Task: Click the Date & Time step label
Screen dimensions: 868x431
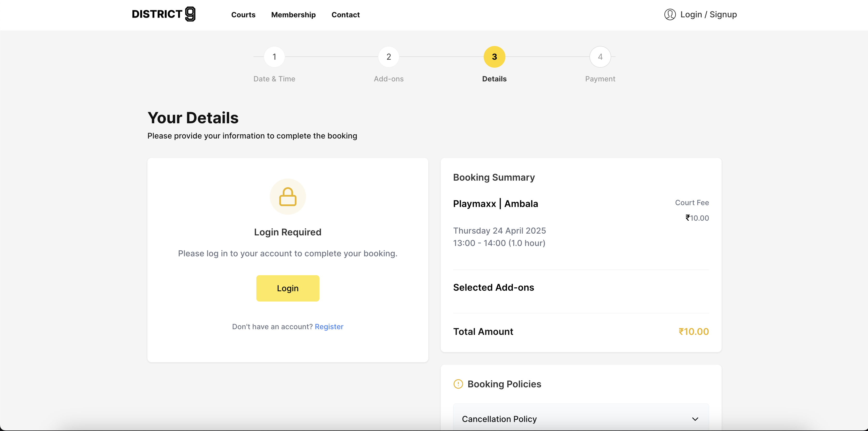Action: pos(274,79)
